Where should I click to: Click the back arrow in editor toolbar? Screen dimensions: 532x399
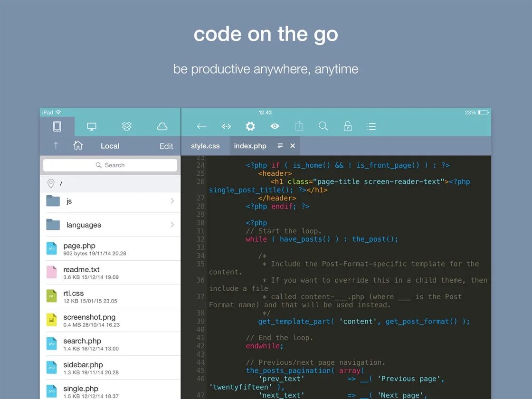[x=201, y=126]
